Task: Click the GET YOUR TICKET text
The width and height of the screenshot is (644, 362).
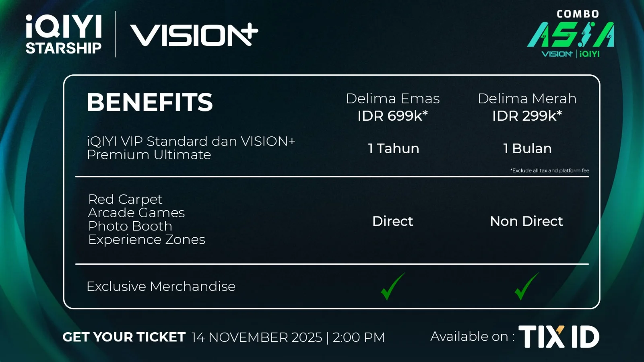Action: (124, 337)
